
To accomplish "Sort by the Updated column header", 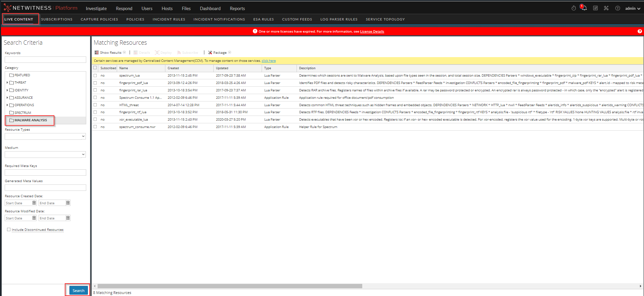I will (x=238, y=68).
